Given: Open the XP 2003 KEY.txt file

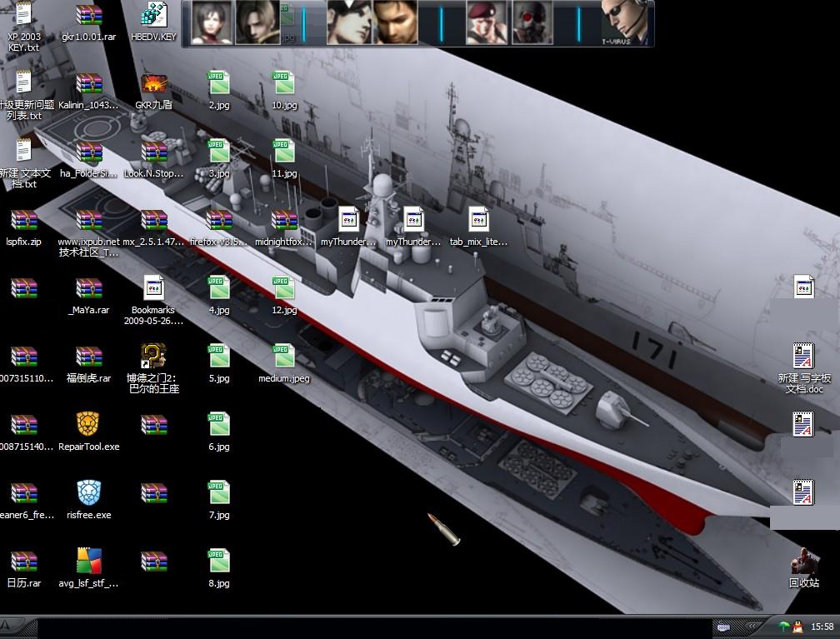Looking at the screenshot, I should coord(23,27).
